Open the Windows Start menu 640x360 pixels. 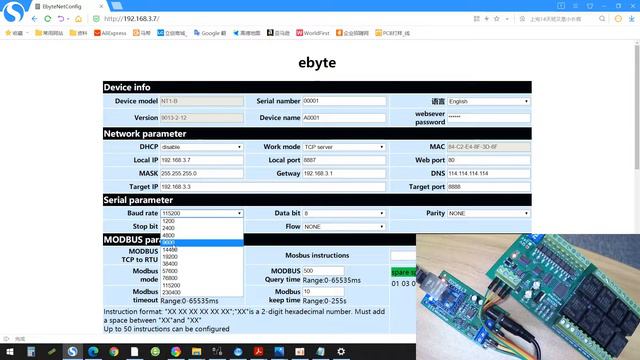click(10, 351)
